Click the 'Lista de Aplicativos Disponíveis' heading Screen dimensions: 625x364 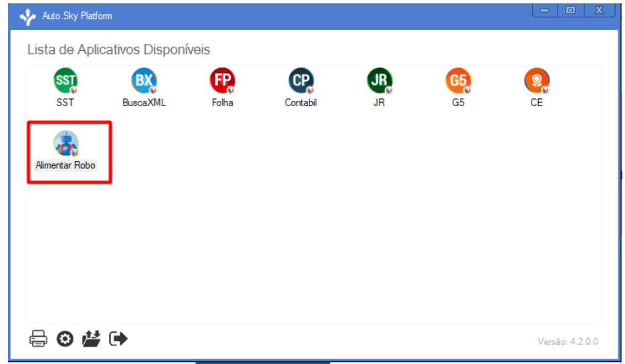pyautogui.click(x=118, y=50)
